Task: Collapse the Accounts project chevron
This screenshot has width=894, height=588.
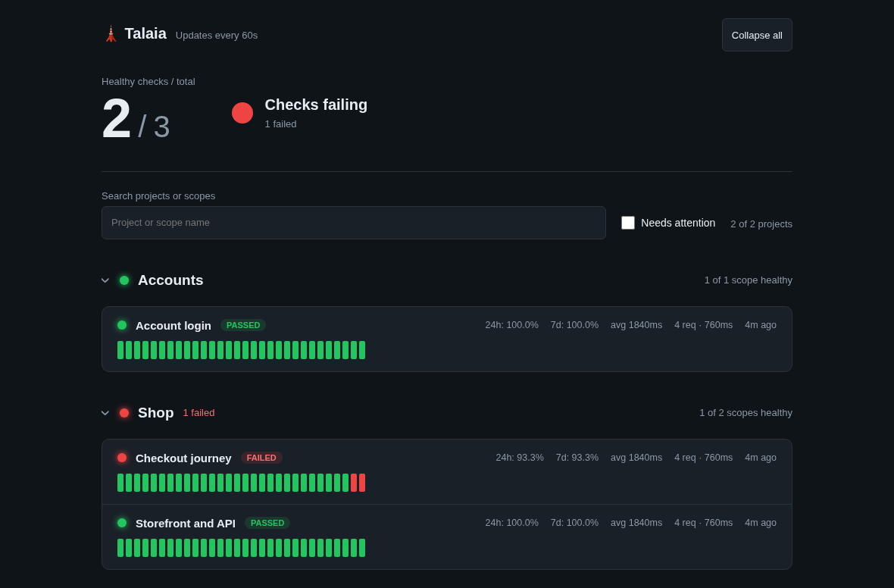Action: coord(105,280)
